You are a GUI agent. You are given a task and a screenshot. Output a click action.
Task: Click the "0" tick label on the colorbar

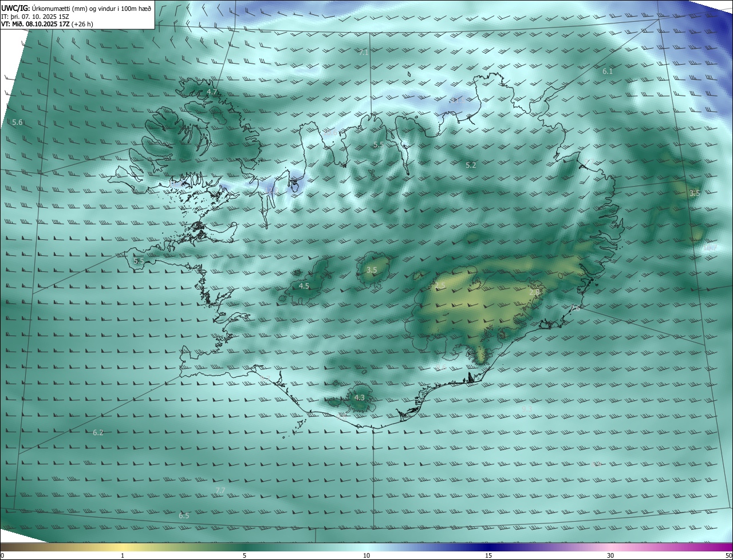coord(2,556)
